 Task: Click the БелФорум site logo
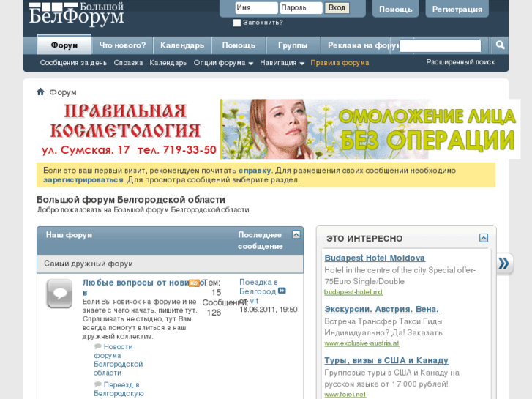tap(76, 14)
